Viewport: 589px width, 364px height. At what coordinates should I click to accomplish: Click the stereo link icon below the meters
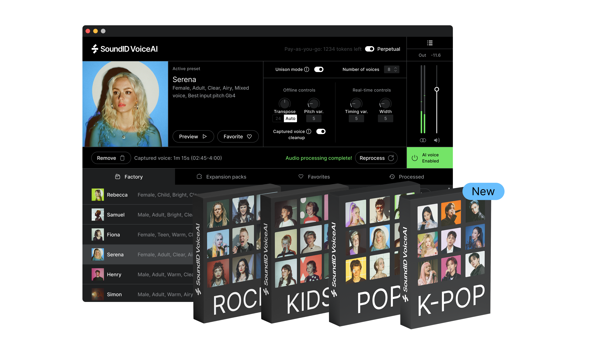pos(423,140)
